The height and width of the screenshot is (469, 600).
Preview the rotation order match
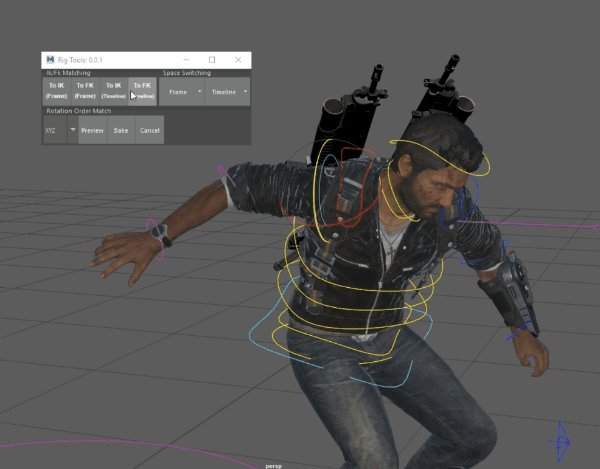pyautogui.click(x=93, y=130)
